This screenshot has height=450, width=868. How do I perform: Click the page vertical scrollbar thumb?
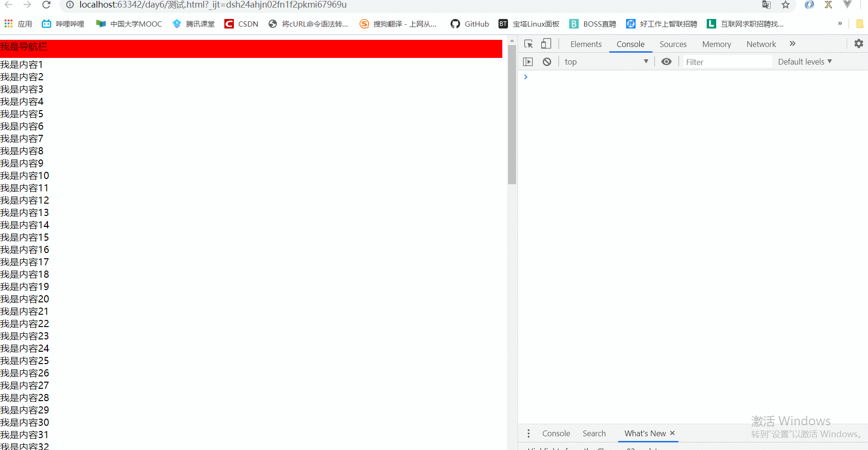[512, 114]
